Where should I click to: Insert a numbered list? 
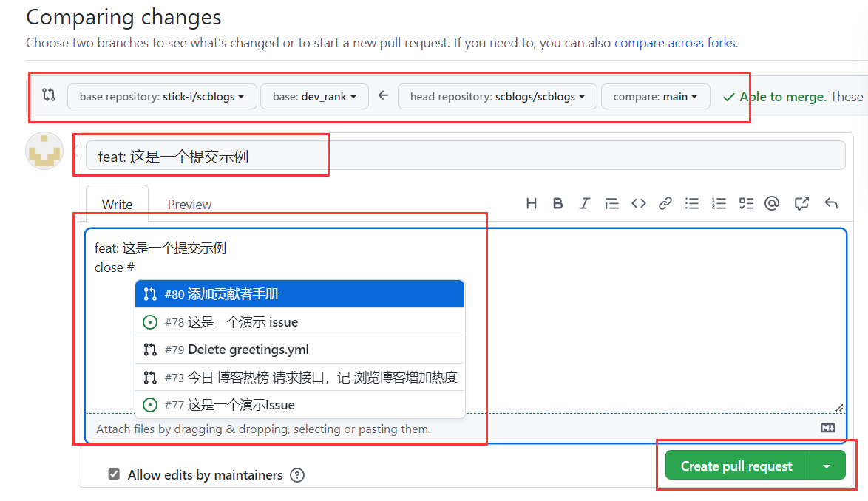click(x=719, y=204)
